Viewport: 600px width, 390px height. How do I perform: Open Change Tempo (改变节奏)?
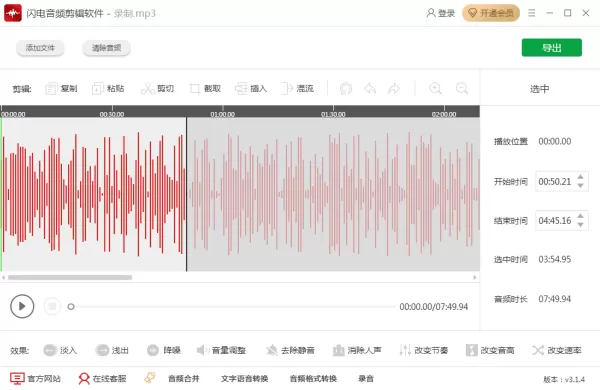click(x=423, y=350)
